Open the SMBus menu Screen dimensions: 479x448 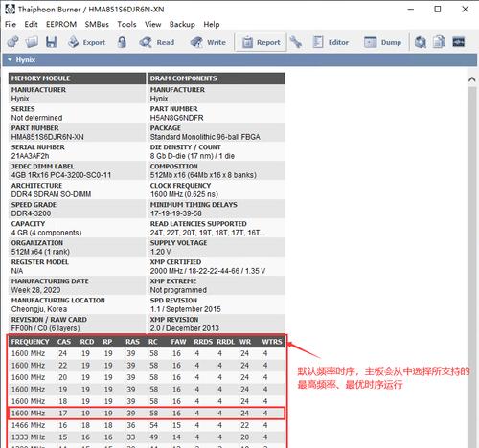click(x=97, y=24)
